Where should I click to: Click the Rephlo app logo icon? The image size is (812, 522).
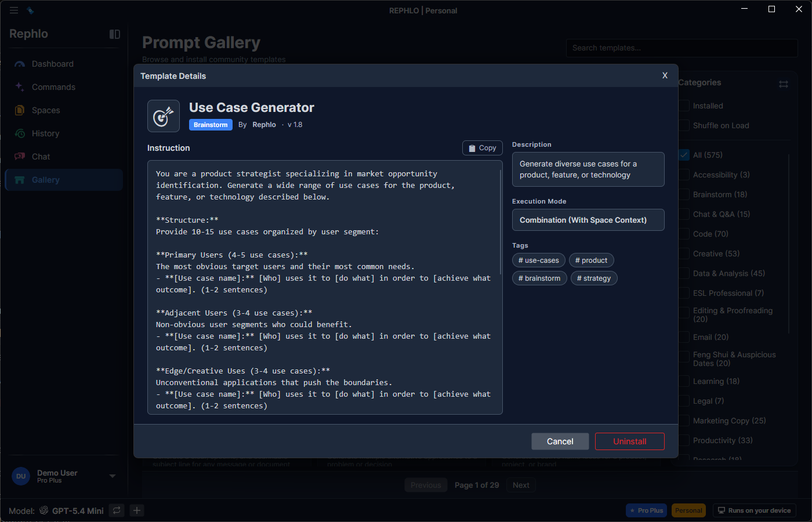(x=31, y=10)
